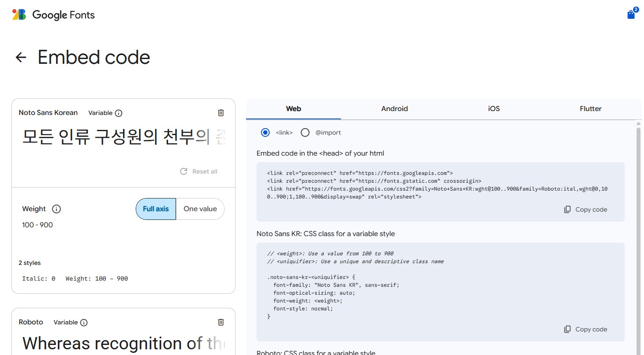
Task: Click scrollbar up arrow in embed panel
Action: pos(638,123)
